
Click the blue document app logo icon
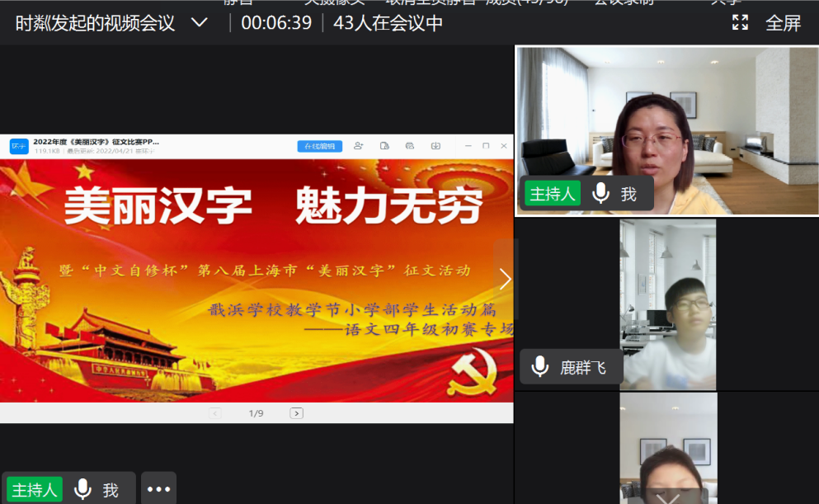[x=19, y=146]
